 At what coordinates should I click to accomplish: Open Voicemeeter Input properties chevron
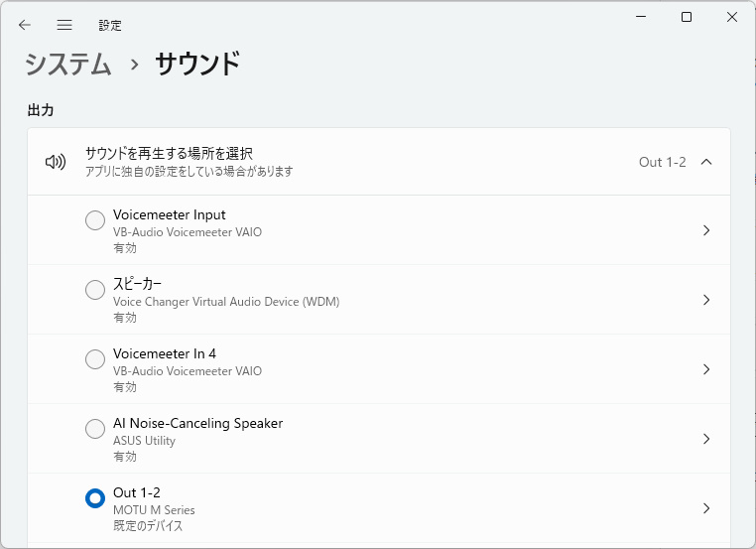706,230
